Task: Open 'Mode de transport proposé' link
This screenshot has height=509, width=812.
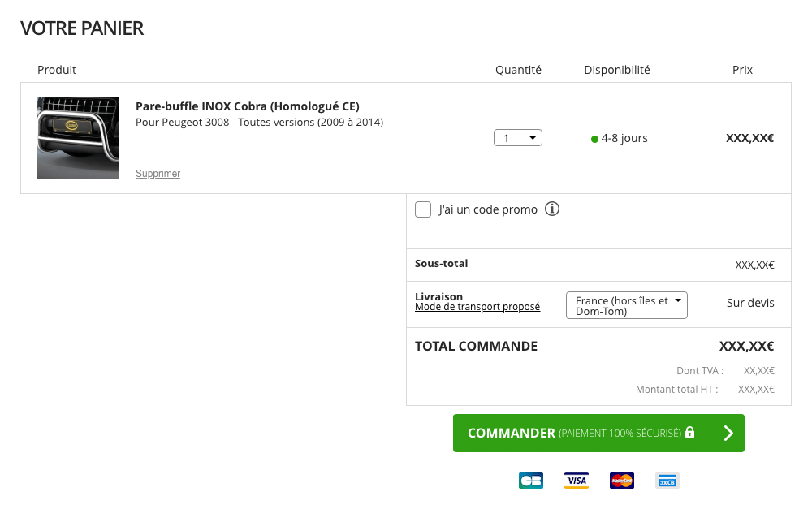Action: (477, 307)
